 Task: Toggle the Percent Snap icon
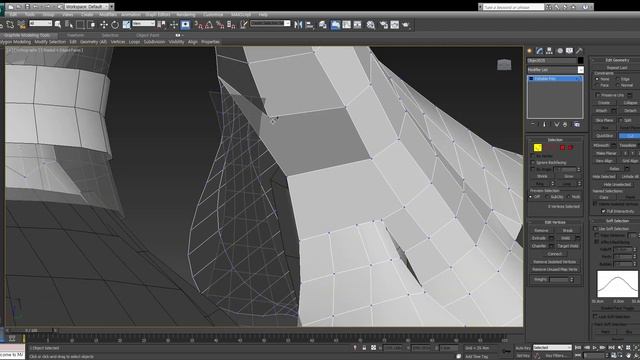[220, 25]
